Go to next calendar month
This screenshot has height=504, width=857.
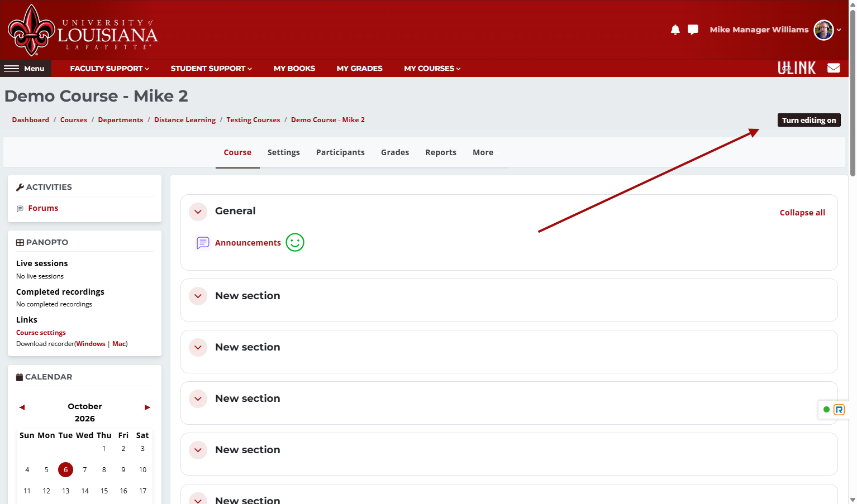pos(147,407)
